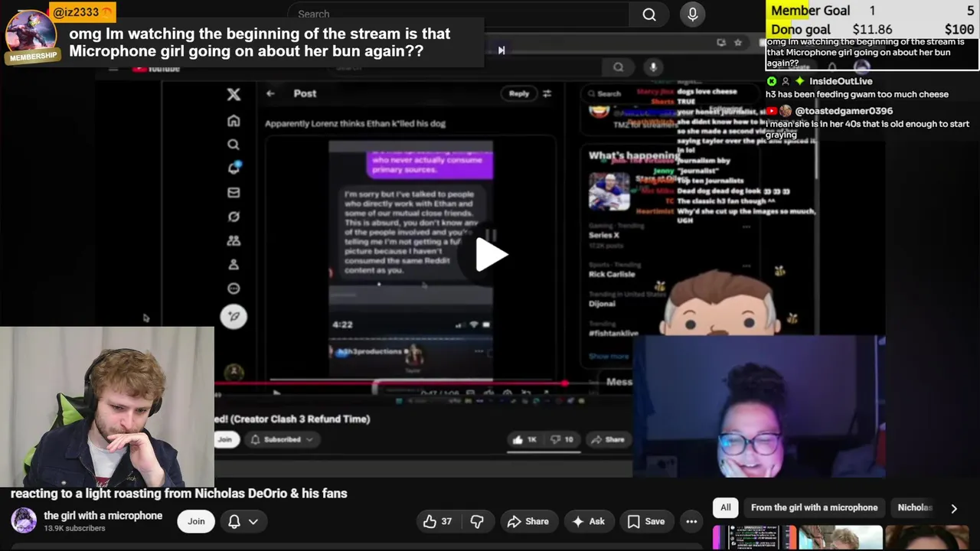Click the X Notifications bell icon

click(234, 168)
